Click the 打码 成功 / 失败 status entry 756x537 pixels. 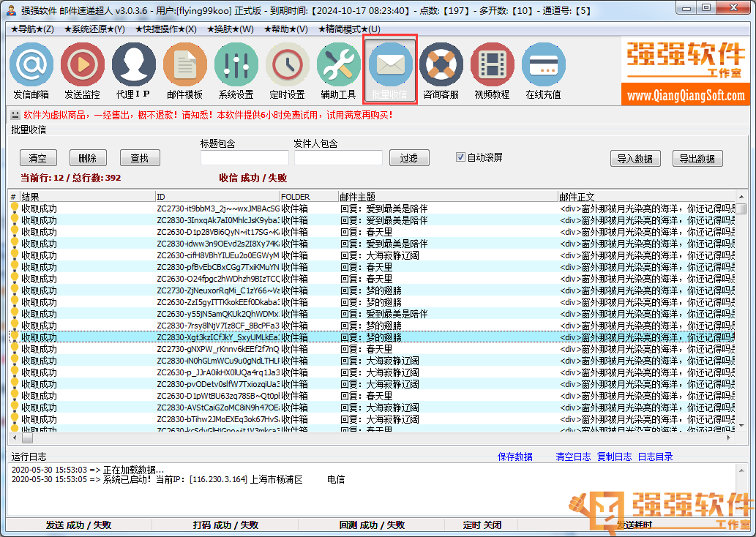click(x=225, y=525)
